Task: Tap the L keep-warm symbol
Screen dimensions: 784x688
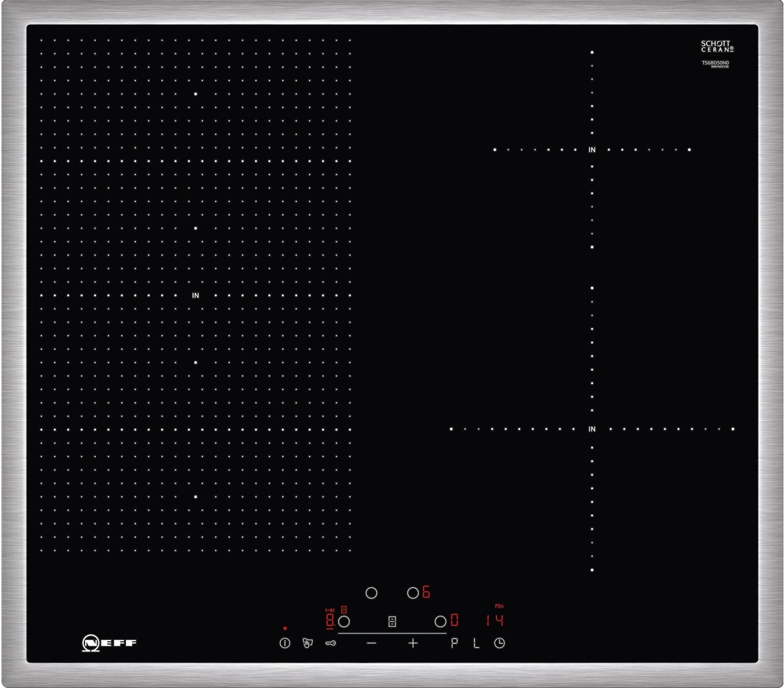Action: click(x=476, y=643)
